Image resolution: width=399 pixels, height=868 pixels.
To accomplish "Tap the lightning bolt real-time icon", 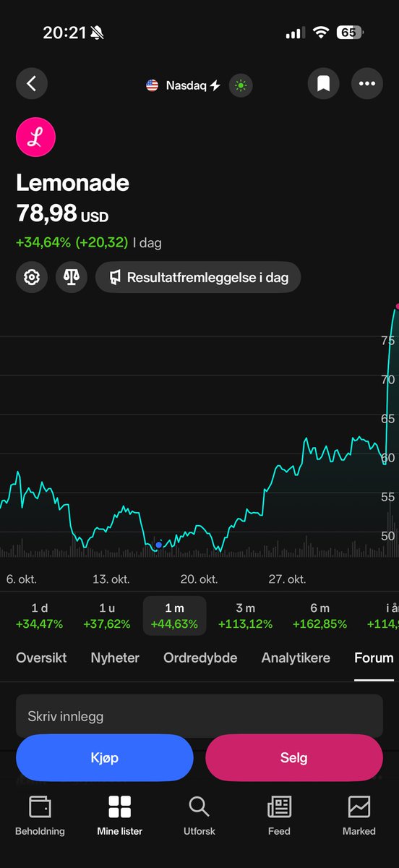I will 215,85.
